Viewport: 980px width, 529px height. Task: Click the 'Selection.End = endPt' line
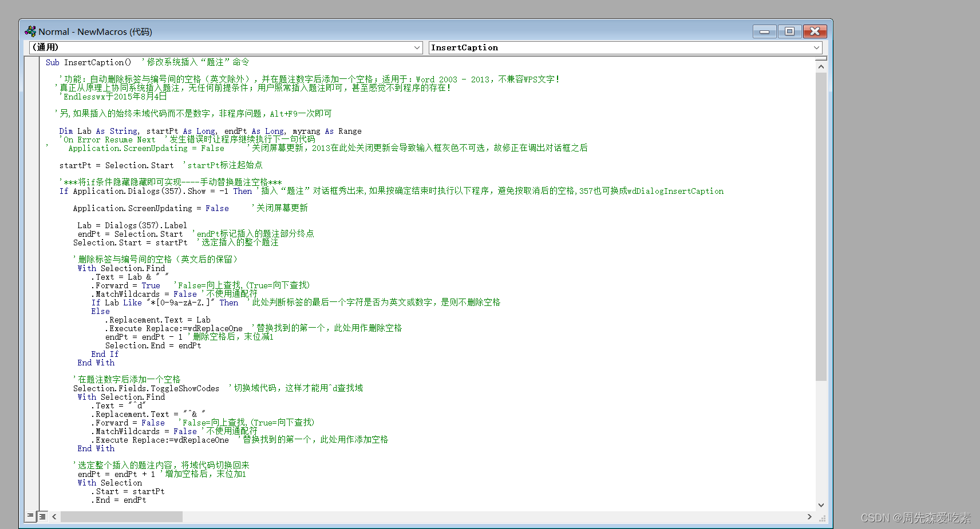pos(153,345)
